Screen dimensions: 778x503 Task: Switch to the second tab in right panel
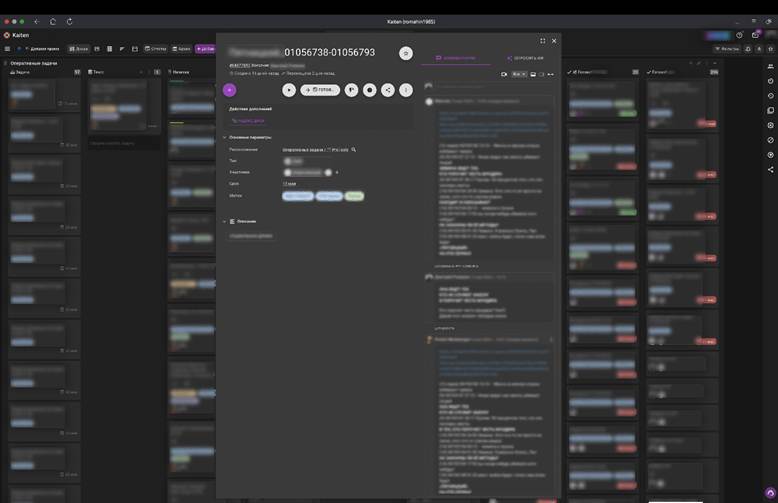[x=525, y=58]
